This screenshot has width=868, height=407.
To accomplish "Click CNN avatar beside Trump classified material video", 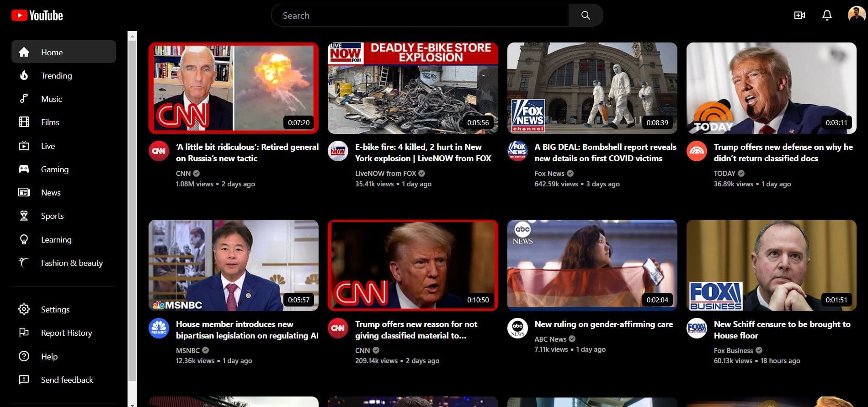I will (x=338, y=328).
